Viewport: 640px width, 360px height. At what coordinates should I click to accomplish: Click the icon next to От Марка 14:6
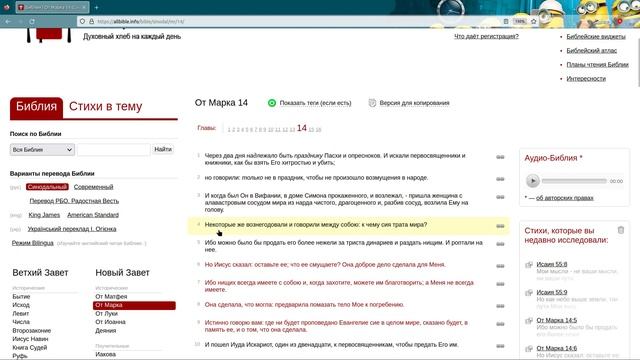click(x=529, y=349)
